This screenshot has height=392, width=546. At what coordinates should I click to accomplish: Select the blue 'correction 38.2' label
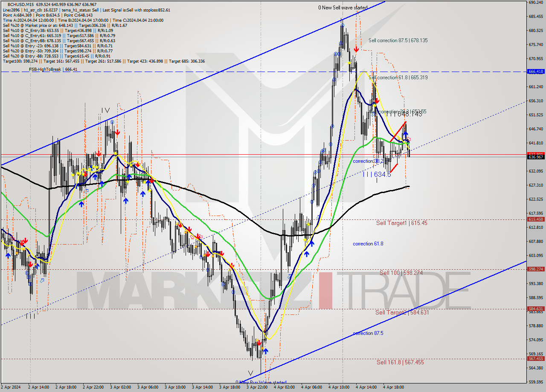368,161
